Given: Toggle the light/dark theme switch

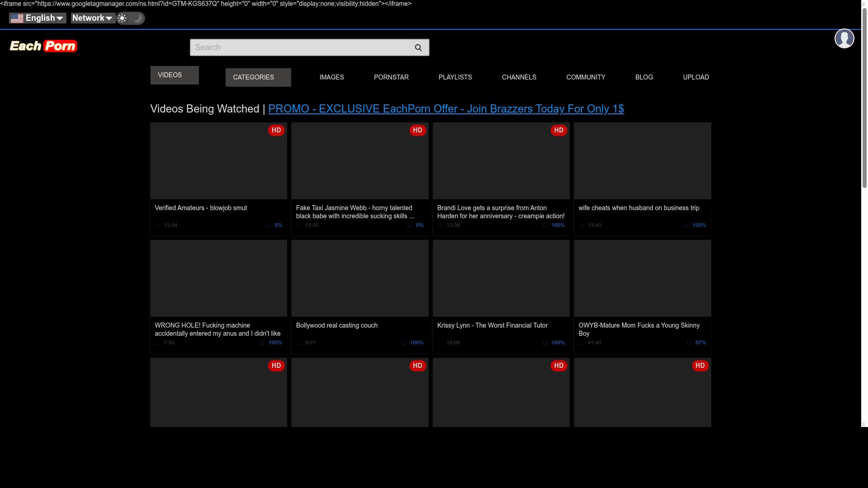Looking at the screenshot, I should point(130,18).
